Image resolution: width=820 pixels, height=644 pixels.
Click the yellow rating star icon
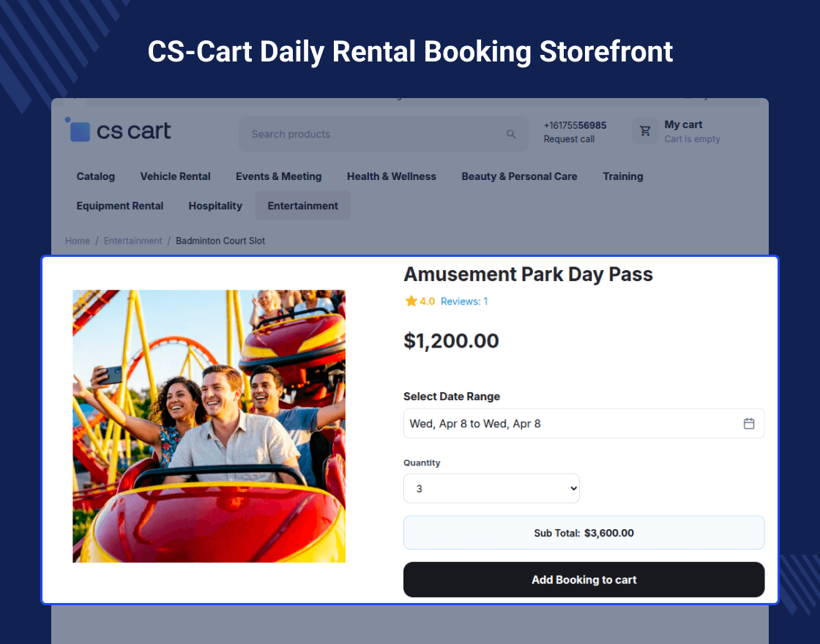pyautogui.click(x=411, y=301)
